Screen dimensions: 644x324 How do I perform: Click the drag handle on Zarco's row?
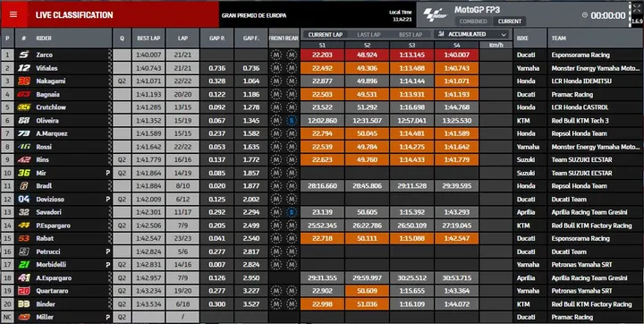coord(110,55)
